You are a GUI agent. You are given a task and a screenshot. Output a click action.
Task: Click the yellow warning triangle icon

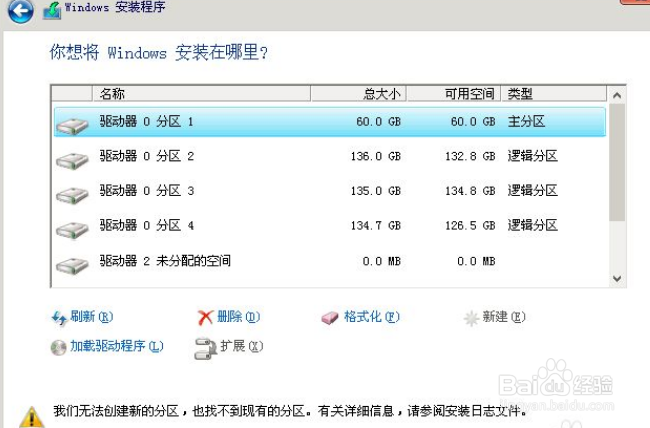[32, 417]
